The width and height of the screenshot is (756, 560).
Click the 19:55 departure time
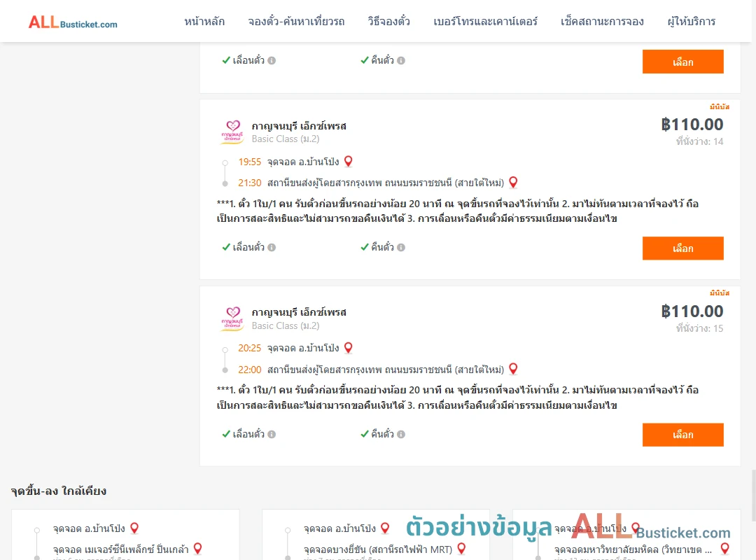pos(249,162)
